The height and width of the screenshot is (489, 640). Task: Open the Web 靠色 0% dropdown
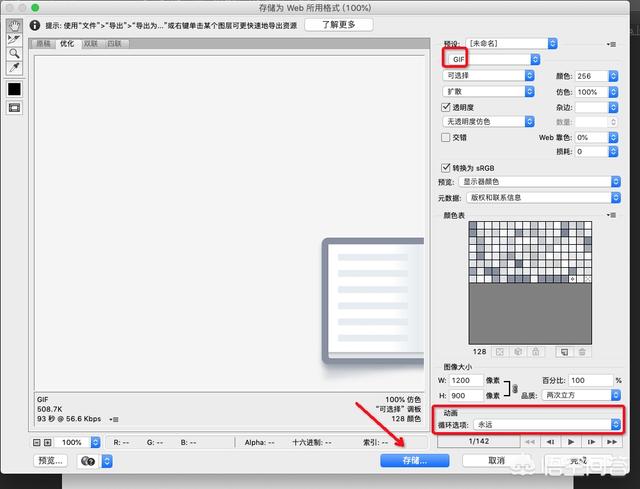(x=597, y=138)
